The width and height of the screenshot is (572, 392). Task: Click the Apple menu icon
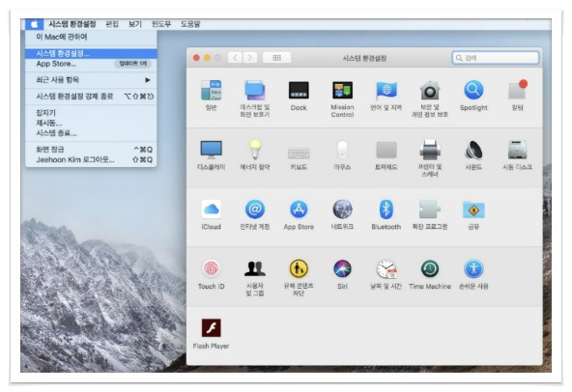coord(34,24)
